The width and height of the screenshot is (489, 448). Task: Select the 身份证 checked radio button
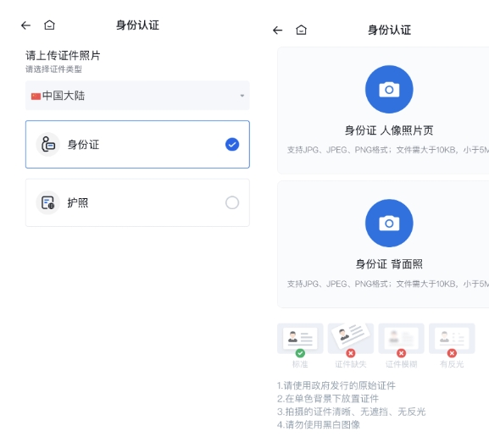(x=232, y=144)
